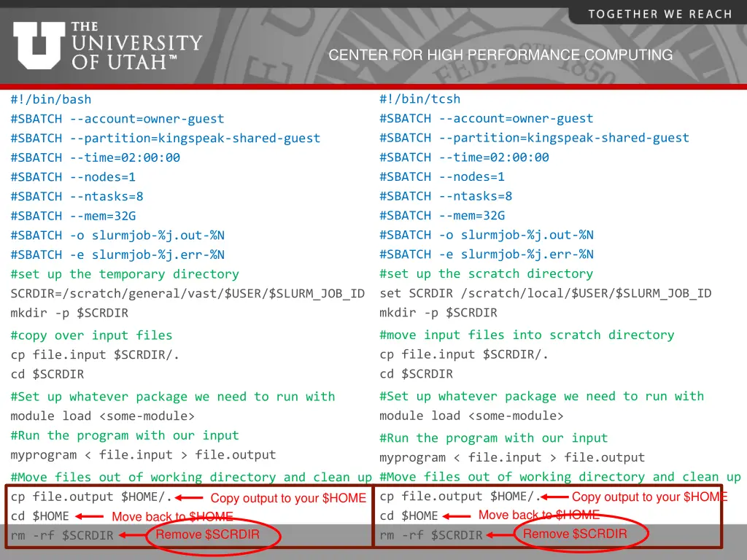Click 'module load <some-module>' in the bash script
Image resolution: width=747 pixels, height=560 pixels.
click(x=103, y=416)
